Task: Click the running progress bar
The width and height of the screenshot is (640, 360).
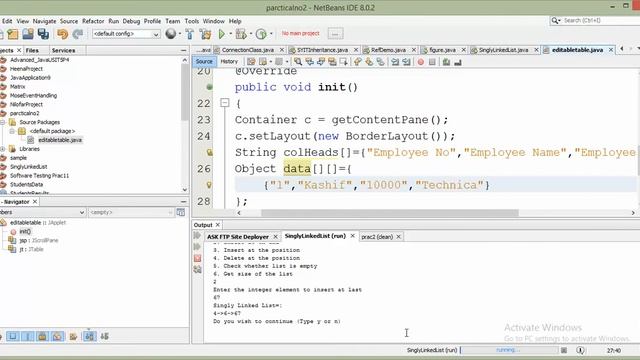Action: 508,350
